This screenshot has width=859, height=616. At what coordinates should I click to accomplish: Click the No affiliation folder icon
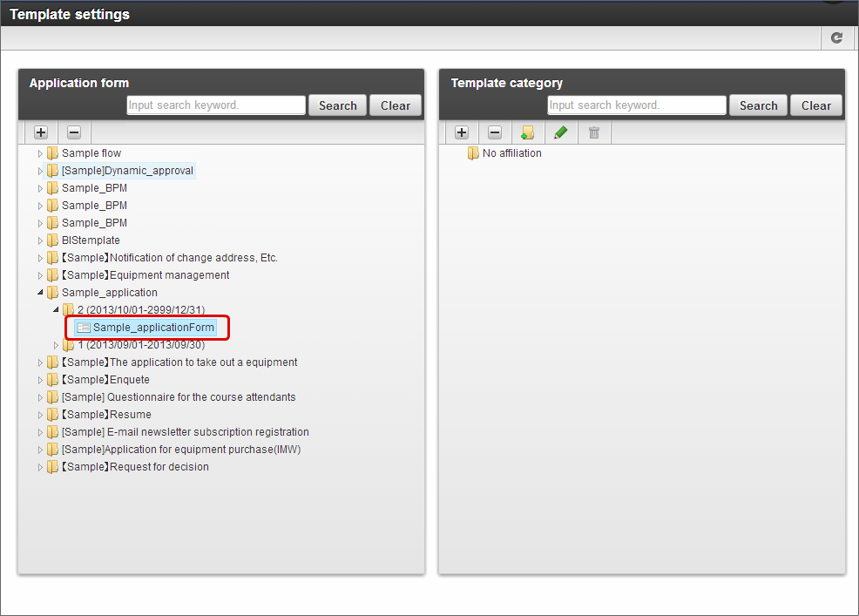tap(473, 153)
